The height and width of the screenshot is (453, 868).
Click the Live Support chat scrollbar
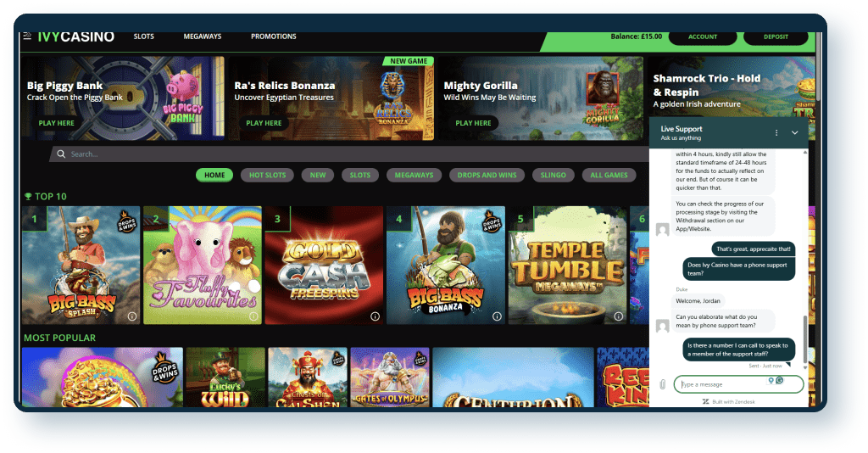pos(805,335)
